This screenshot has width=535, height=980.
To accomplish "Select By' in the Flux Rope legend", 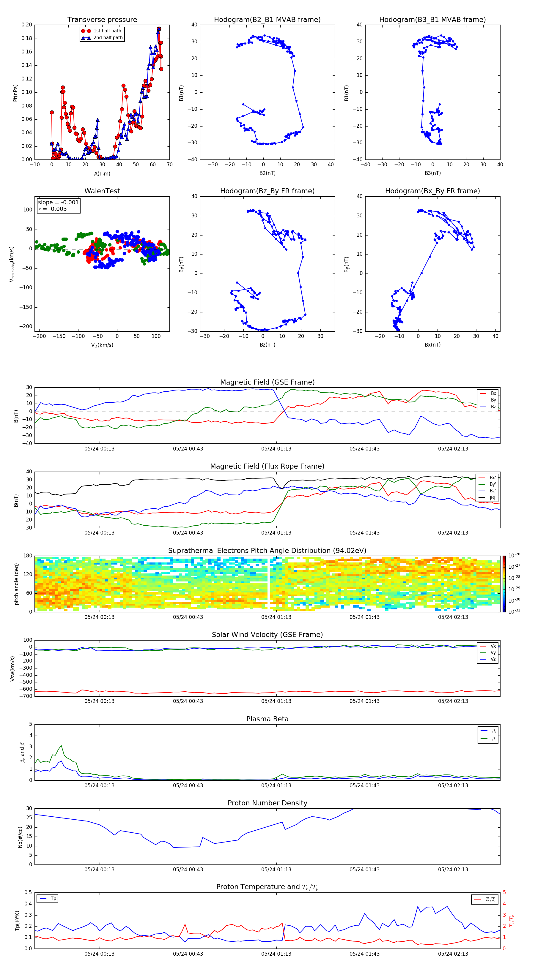I will (x=487, y=484).
